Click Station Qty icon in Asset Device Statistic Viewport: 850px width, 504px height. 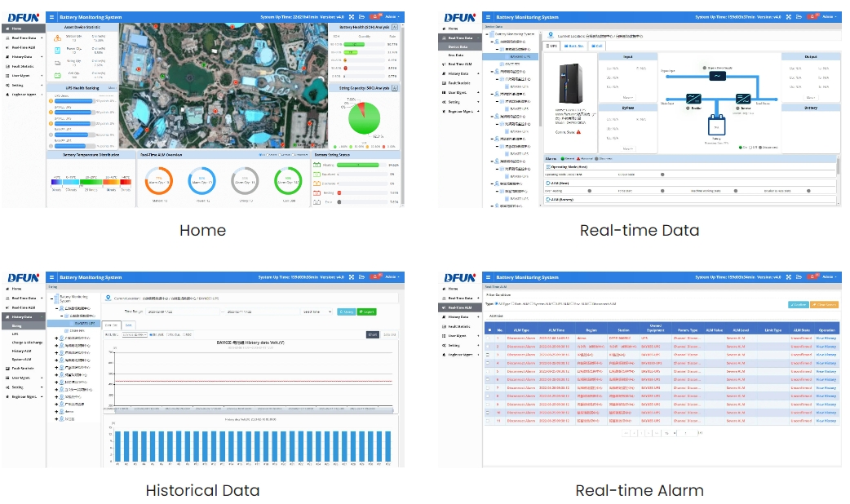click(57, 38)
